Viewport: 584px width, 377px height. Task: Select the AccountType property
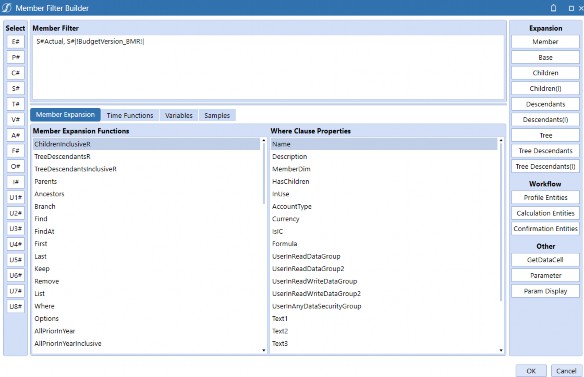click(x=384, y=206)
